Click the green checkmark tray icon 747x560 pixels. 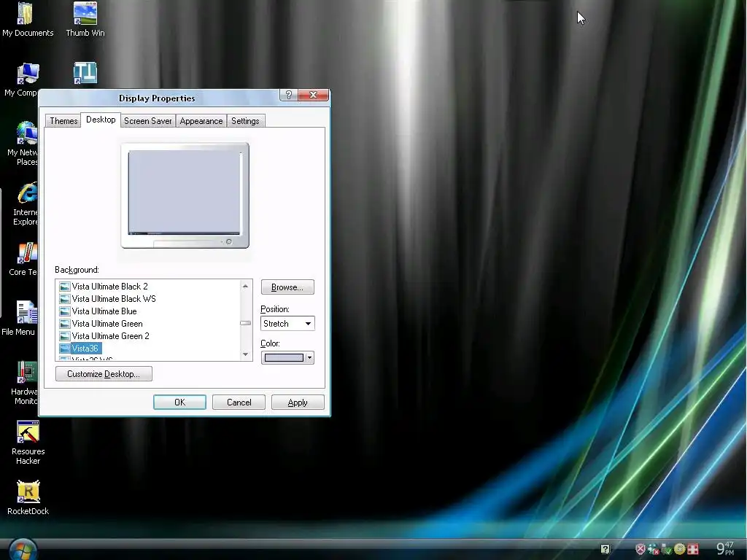pos(666,549)
